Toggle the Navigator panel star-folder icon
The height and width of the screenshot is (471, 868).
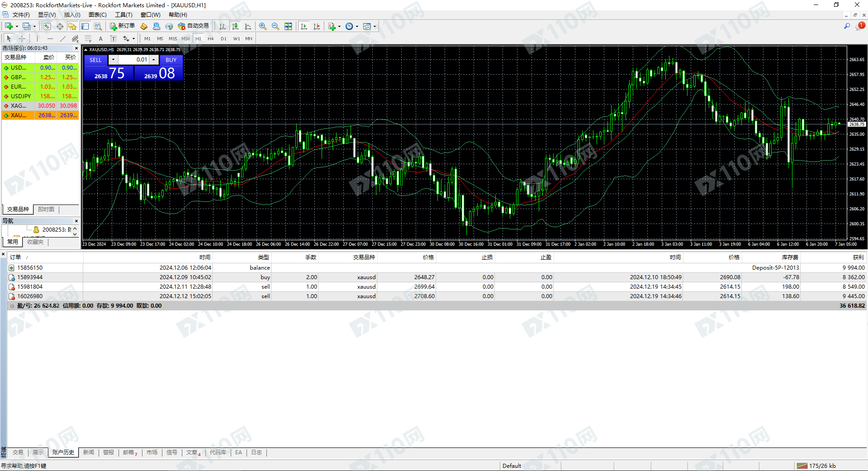pos(72,26)
